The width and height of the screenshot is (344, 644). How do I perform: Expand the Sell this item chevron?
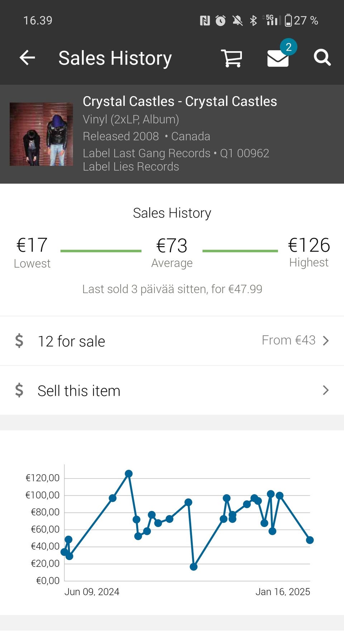(x=325, y=390)
